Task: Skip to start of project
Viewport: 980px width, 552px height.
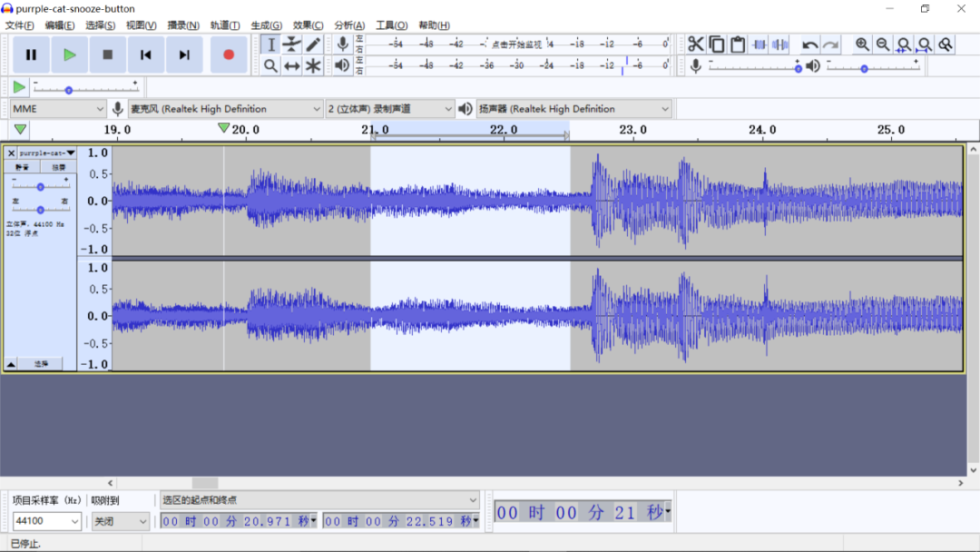Action: pos(145,55)
